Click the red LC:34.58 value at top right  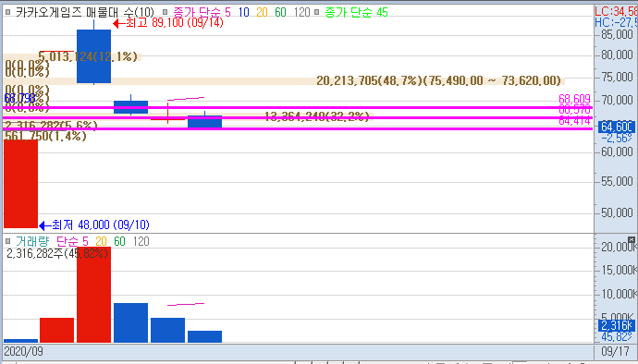pos(616,11)
